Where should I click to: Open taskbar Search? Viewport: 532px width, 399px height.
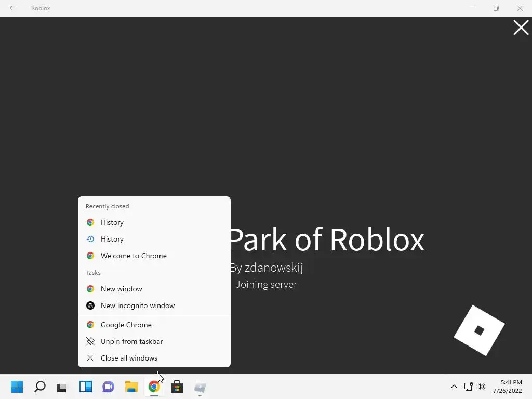(x=39, y=387)
